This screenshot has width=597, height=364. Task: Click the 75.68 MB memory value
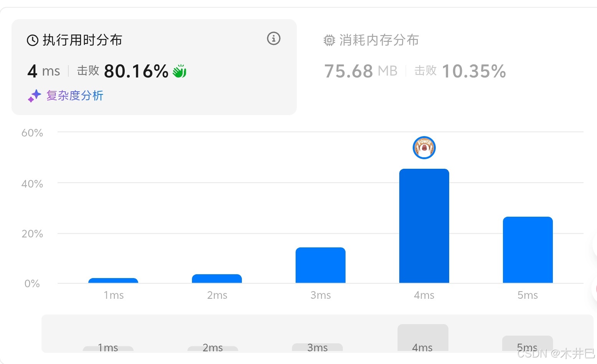361,71
